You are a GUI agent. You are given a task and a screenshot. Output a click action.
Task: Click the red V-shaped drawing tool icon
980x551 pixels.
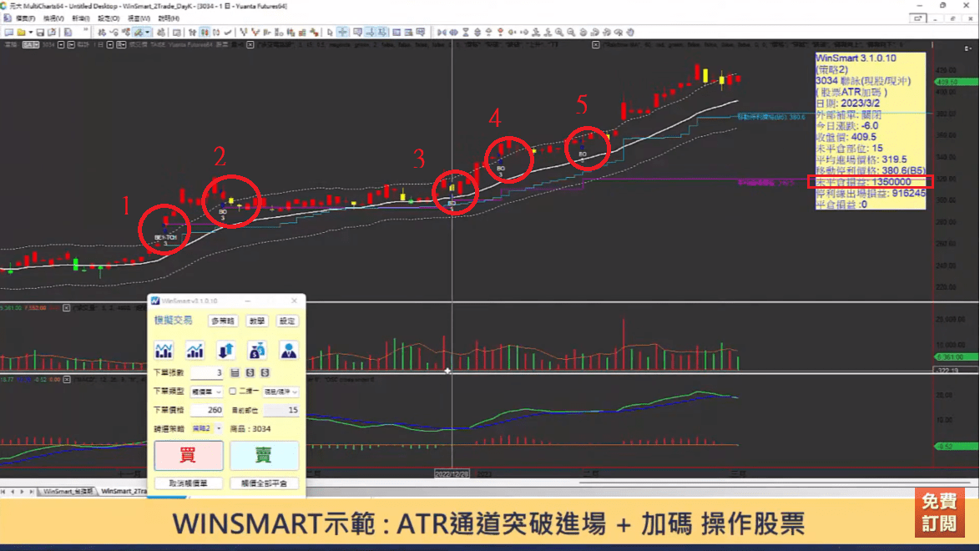255,32
